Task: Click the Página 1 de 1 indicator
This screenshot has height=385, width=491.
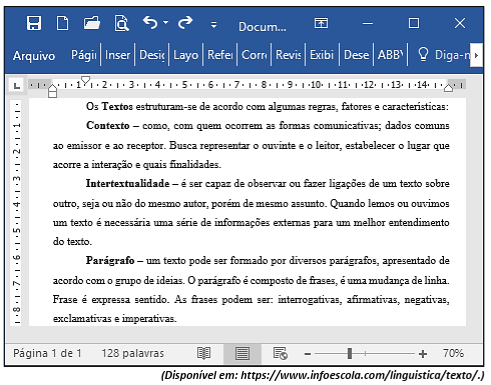Action: tap(47, 353)
